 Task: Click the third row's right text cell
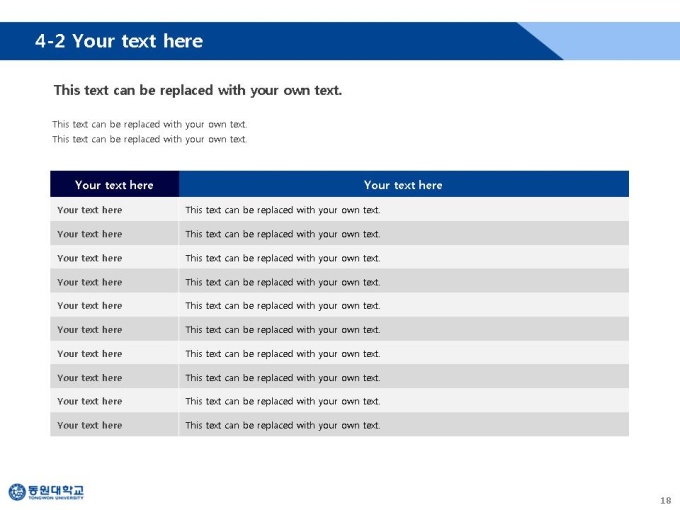pos(404,258)
